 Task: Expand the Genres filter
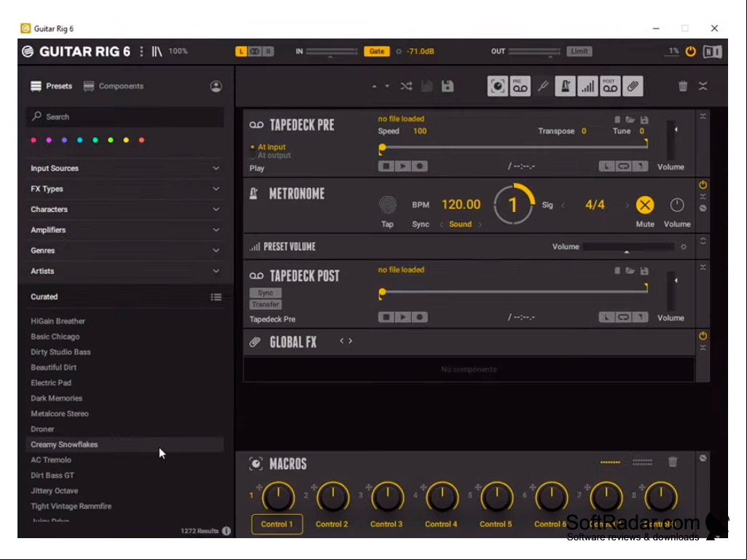(125, 251)
